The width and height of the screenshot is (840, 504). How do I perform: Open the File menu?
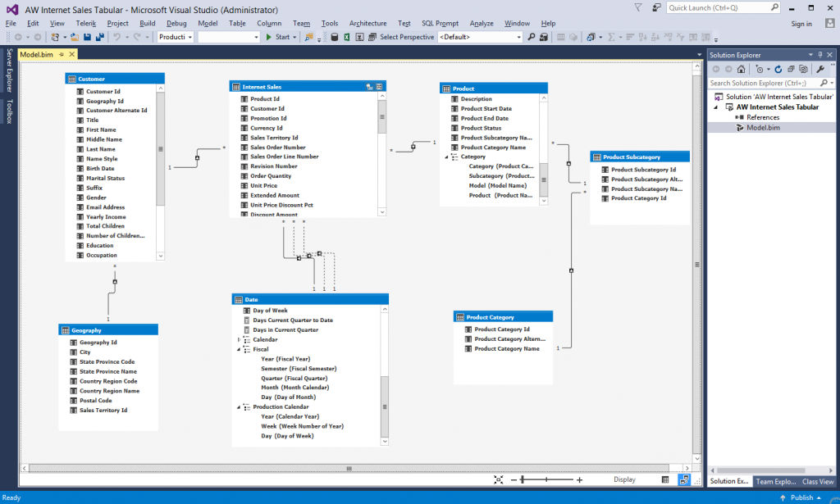click(x=11, y=23)
